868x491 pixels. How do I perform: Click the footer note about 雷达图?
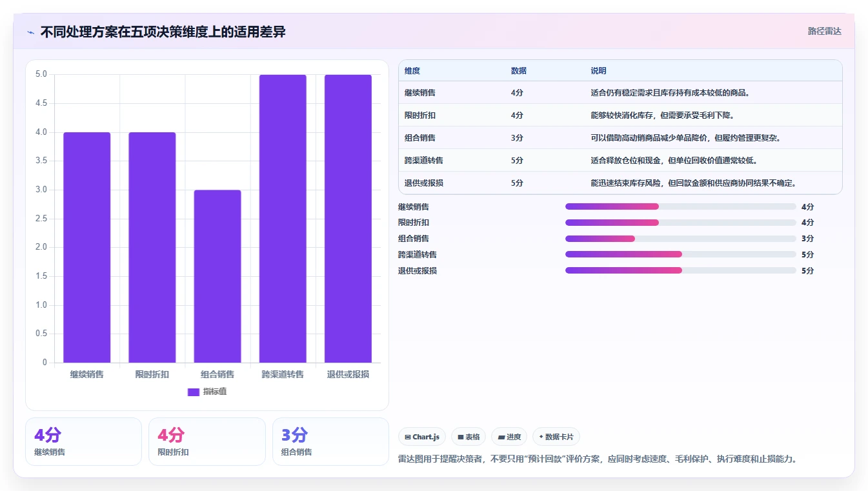pos(598,459)
